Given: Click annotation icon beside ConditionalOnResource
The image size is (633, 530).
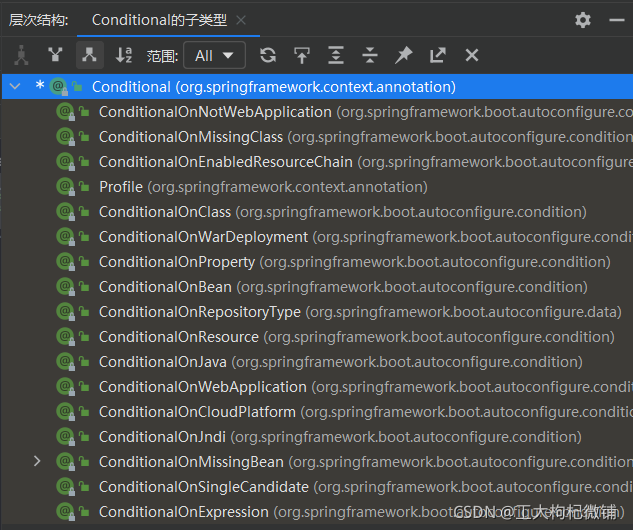Looking at the screenshot, I should point(65,337).
